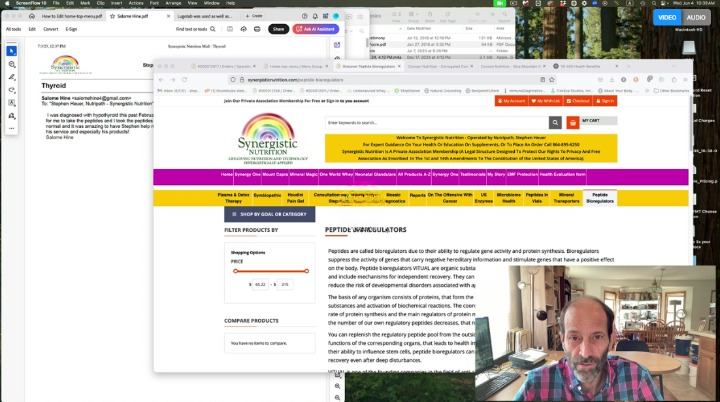
Task: Click the zoom tool in Acrobat sidebar
Action: click(x=12, y=64)
